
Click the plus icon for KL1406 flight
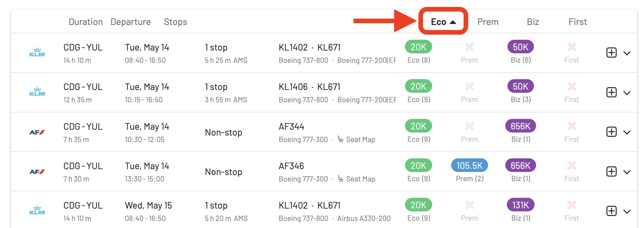pos(611,92)
